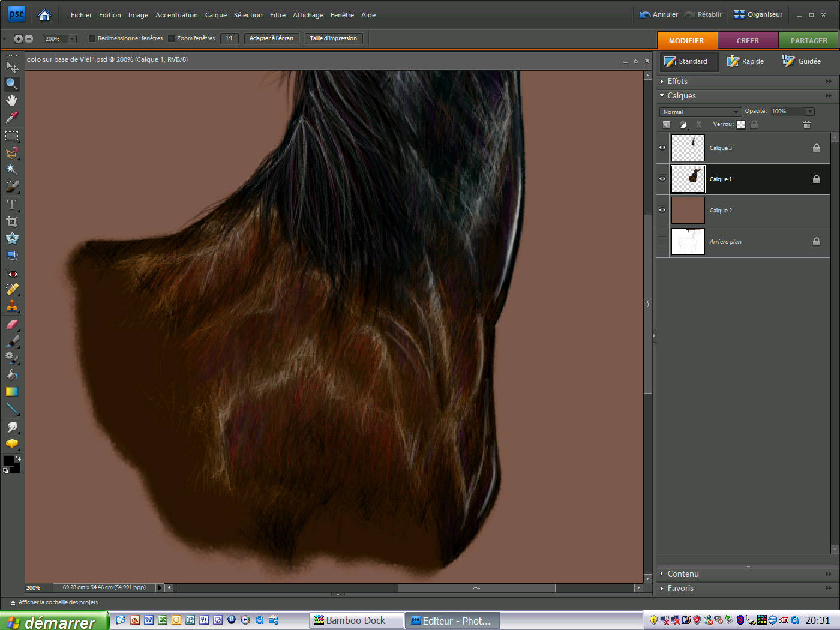
Task: Go to the Home welcome screen icon
Action: click(x=44, y=15)
